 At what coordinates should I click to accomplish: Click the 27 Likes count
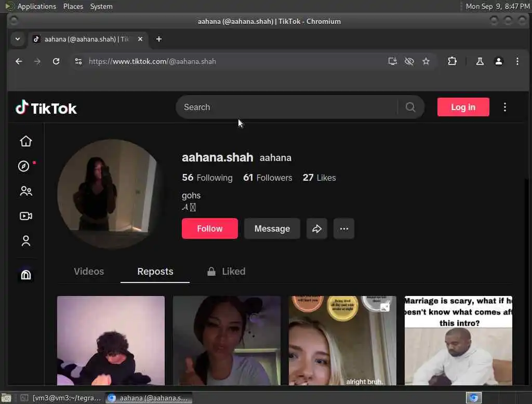(x=320, y=178)
